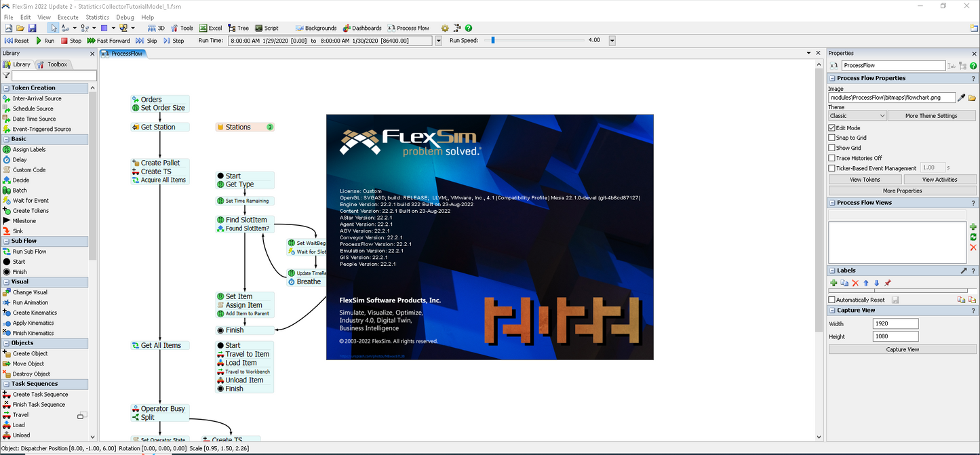This screenshot has width=980, height=455.
Task: Enable Snap to Grid
Action: 832,138
